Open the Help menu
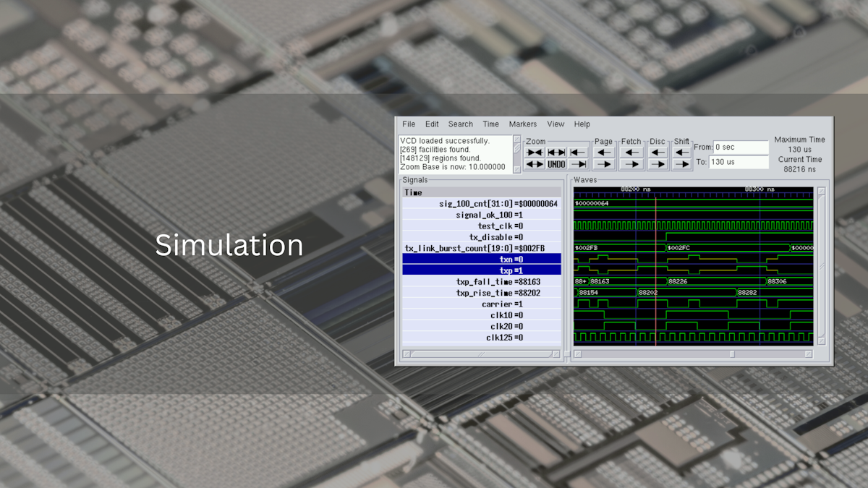 click(x=582, y=124)
